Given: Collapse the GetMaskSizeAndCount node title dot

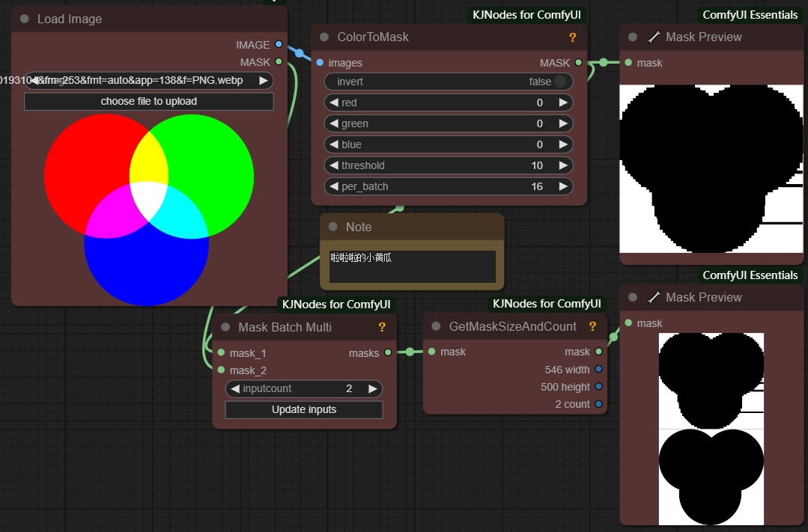Looking at the screenshot, I should (x=437, y=326).
